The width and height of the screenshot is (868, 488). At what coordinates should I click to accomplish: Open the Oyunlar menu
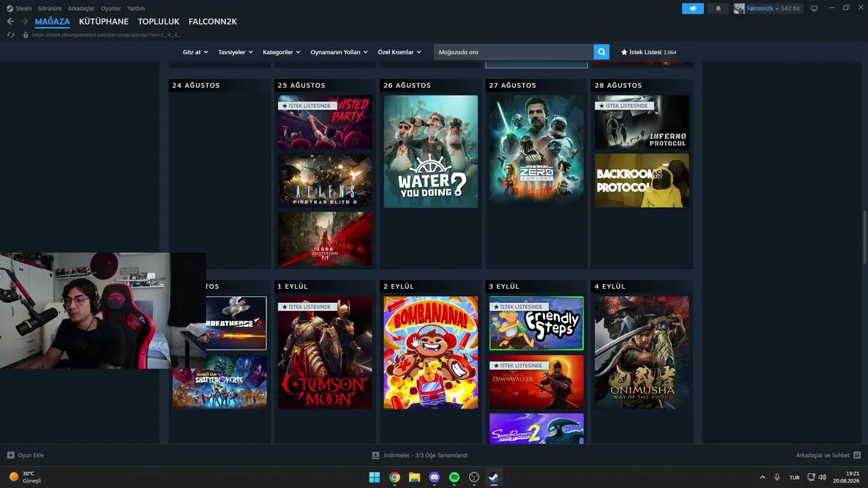(x=111, y=8)
